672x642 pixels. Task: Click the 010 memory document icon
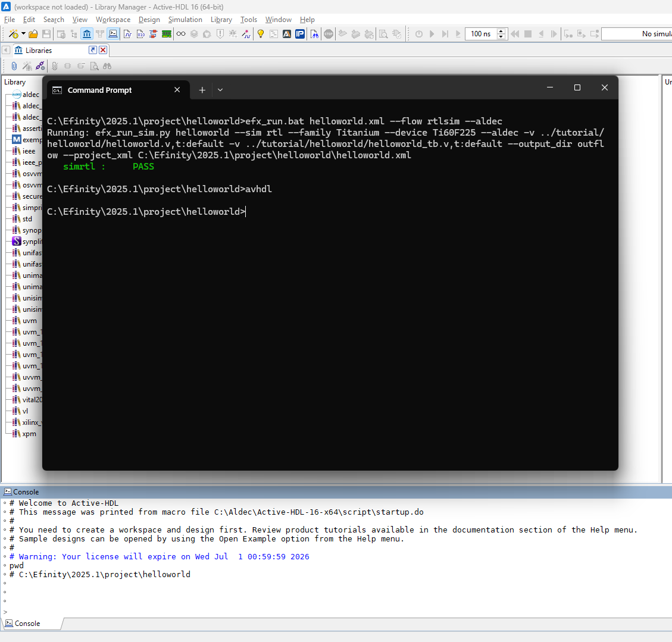point(140,34)
